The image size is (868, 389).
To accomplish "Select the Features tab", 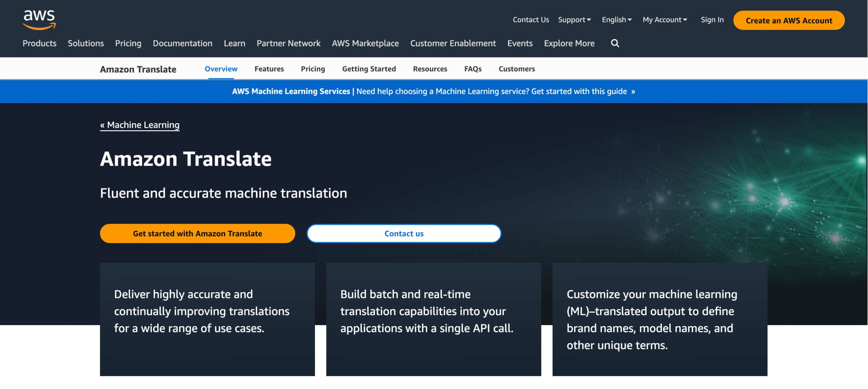I will coord(269,69).
